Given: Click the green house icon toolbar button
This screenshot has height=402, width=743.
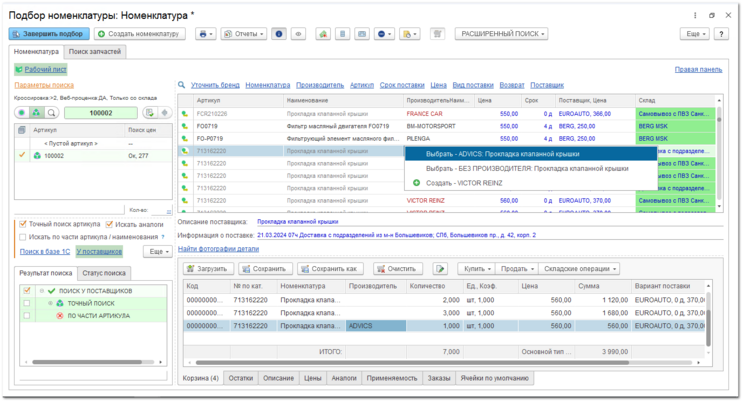Looking at the screenshot, I should pos(323,34).
